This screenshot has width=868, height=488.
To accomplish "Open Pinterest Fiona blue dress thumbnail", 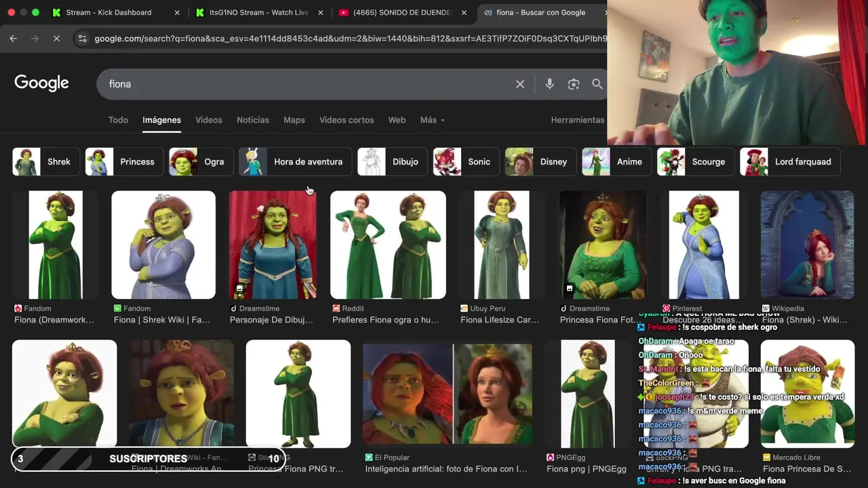I will pos(704,245).
